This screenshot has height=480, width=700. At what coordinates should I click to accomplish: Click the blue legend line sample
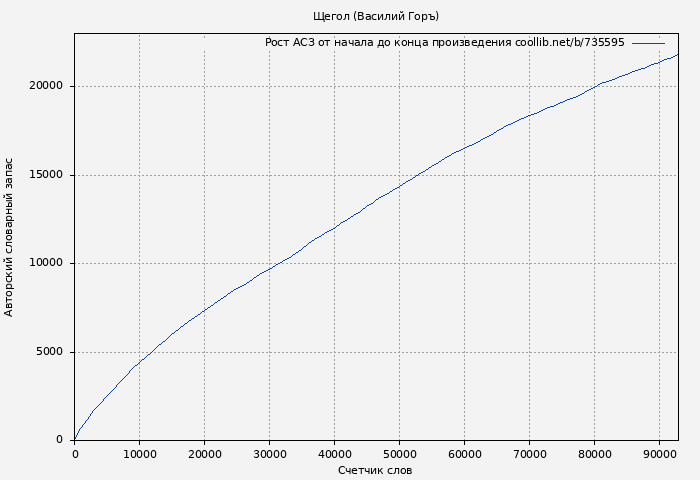pos(647,43)
